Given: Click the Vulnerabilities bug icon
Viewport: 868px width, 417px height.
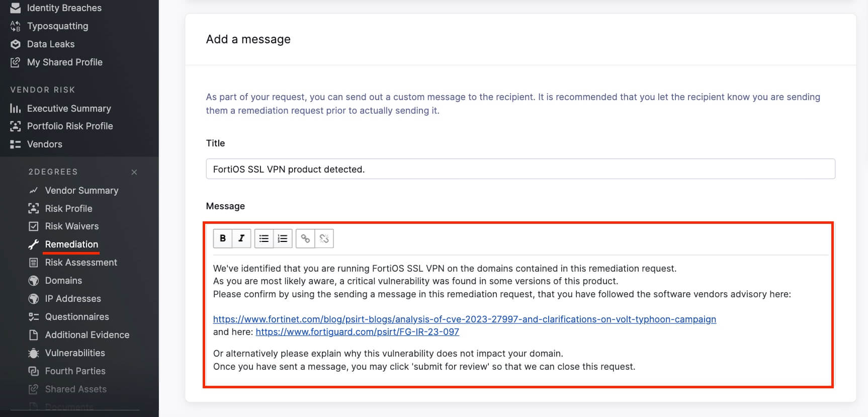Looking at the screenshot, I should tap(34, 353).
